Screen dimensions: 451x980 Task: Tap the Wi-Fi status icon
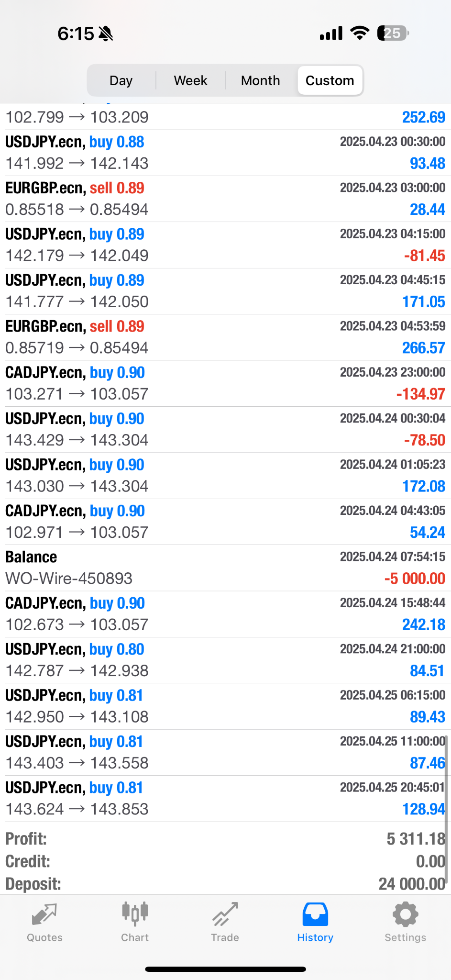point(360,33)
